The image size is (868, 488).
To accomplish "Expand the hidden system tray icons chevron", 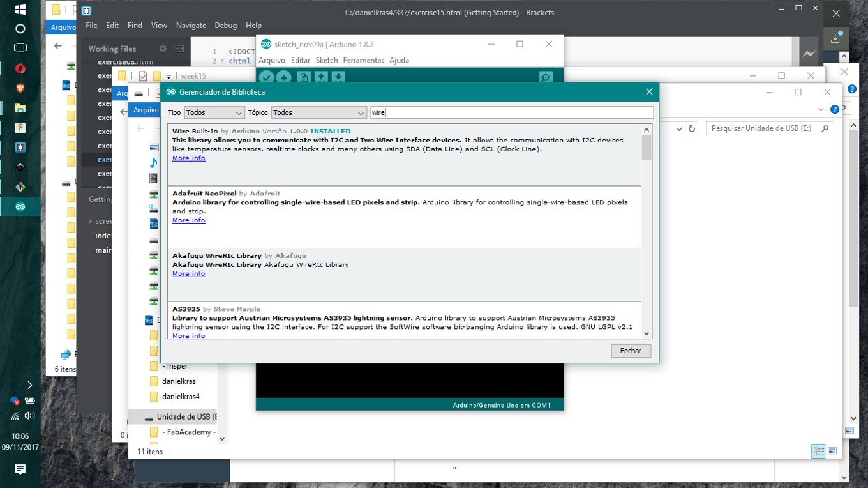I will (29, 385).
